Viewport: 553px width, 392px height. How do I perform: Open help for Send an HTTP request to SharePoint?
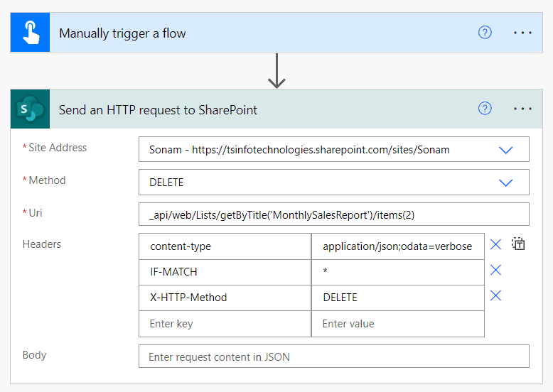click(x=485, y=109)
